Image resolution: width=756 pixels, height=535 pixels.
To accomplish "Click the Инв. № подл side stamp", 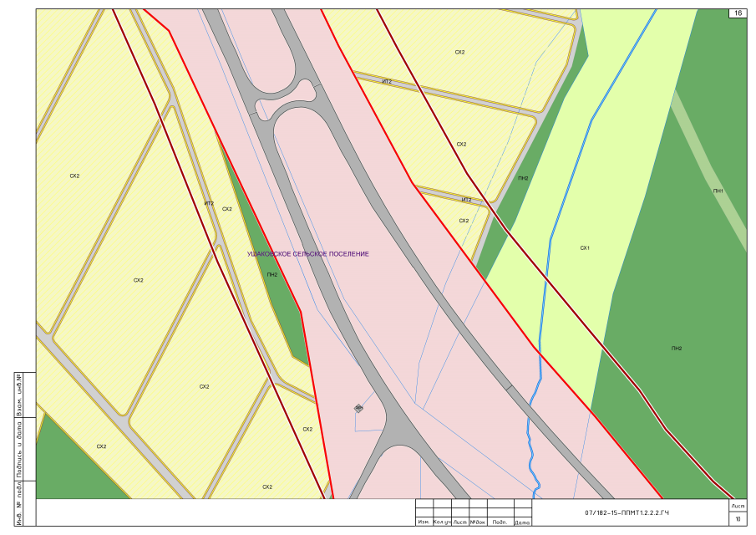I will 18,503.
